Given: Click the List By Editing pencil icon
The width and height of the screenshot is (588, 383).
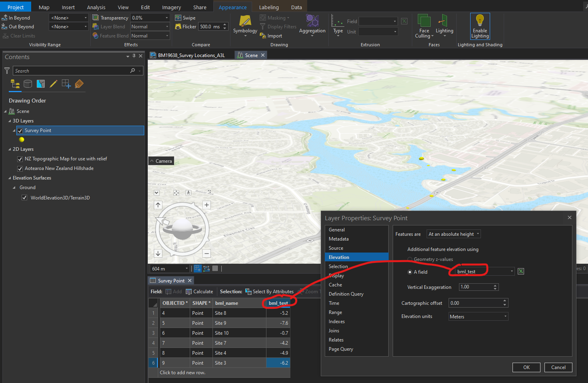Looking at the screenshot, I should 54,84.
